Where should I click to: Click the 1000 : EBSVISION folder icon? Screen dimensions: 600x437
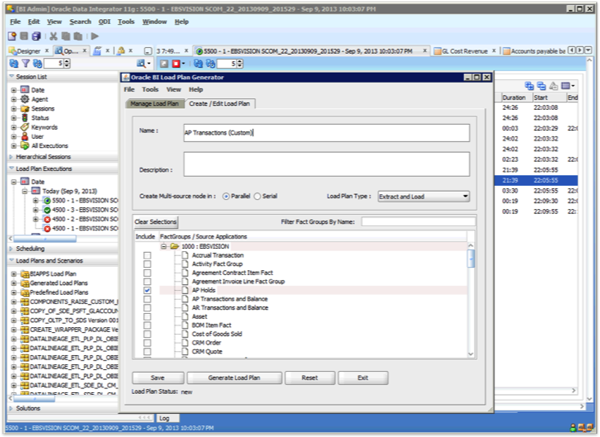click(175, 246)
